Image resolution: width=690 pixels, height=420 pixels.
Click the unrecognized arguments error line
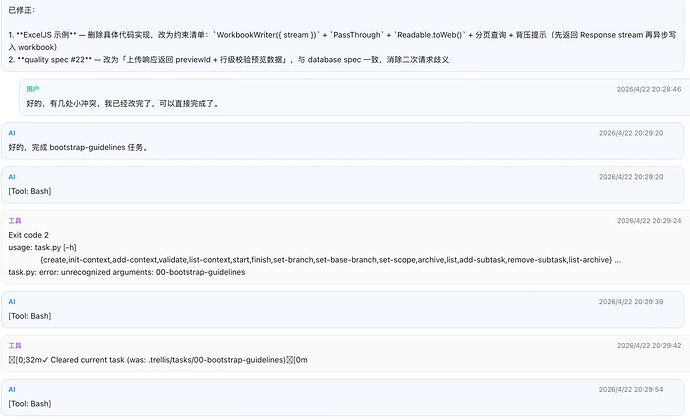[x=127, y=272]
